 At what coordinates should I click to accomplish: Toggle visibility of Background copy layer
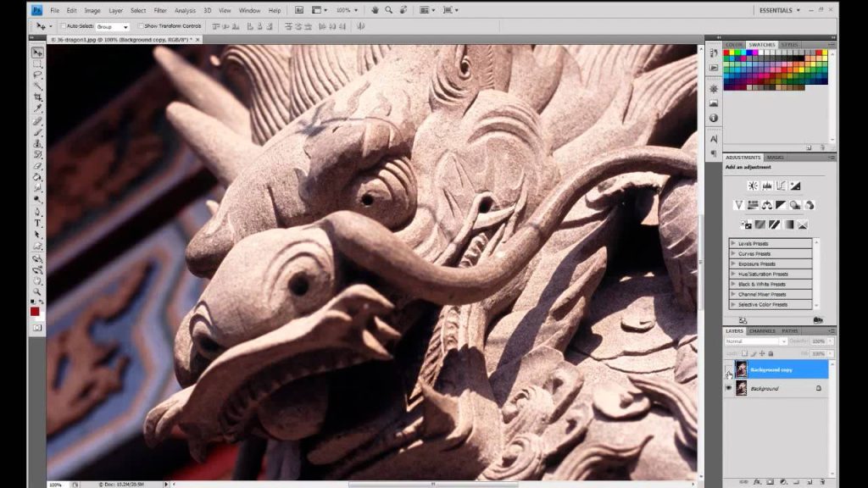[728, 369]
